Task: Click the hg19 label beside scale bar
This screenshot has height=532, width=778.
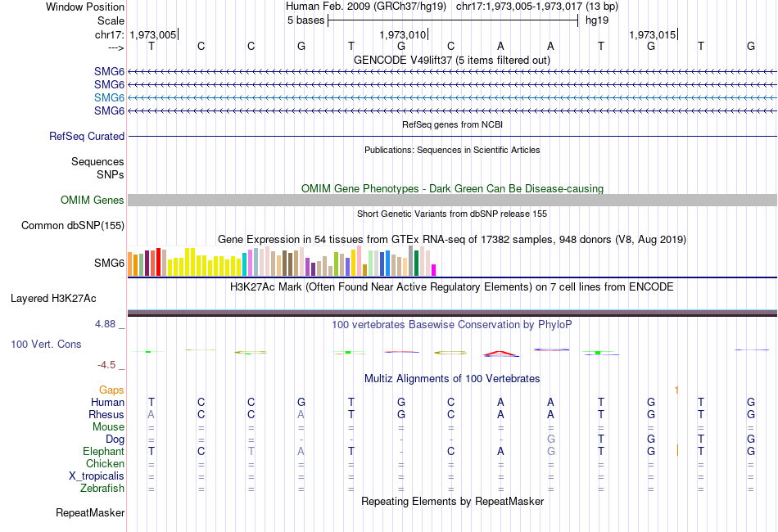Action: tap(596, 20)
